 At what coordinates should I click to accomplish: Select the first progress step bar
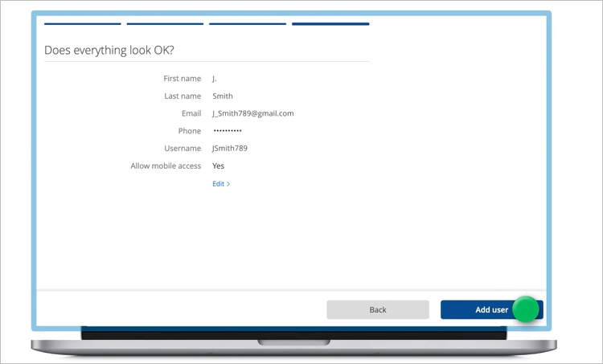tap(82, 24)
